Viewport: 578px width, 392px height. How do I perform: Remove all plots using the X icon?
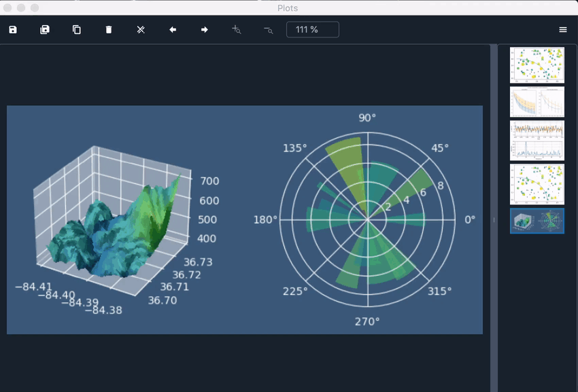[x=140, y=29]
